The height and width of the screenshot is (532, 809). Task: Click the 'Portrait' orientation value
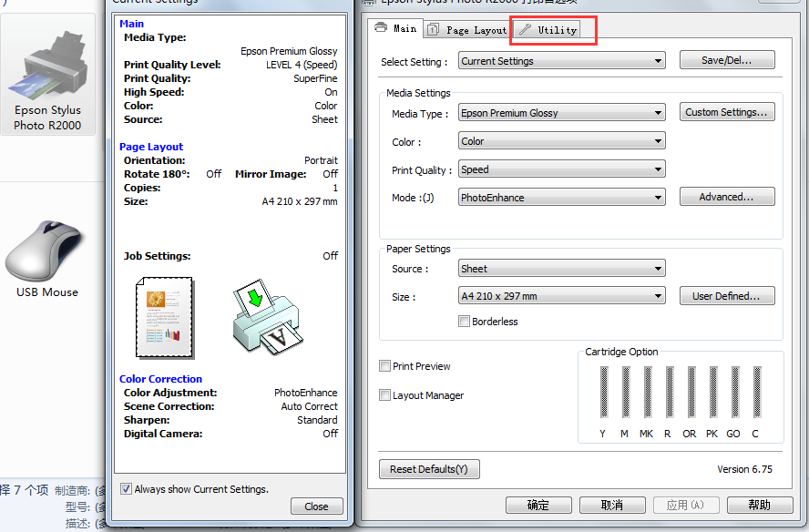tap(321, 160)
